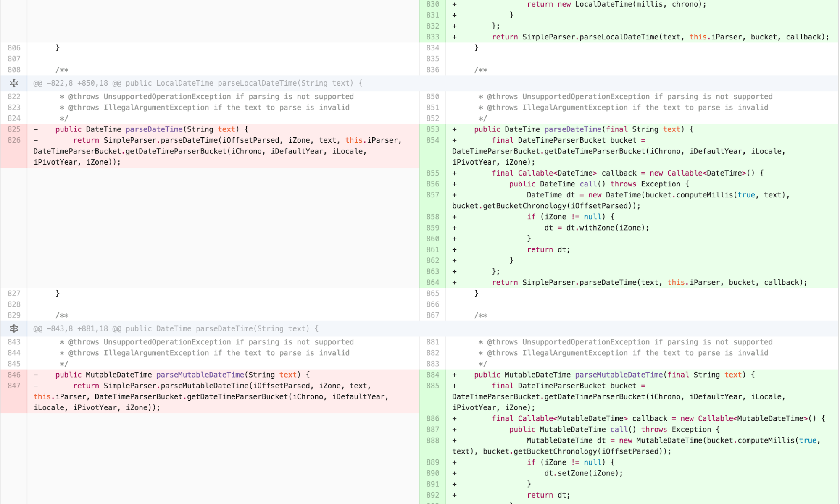This screenshot has width=840, height=504.
Task: Click added line 'return SimpleParser.parseLocalDateTime(text, this.iParser'
Action: 661,37
